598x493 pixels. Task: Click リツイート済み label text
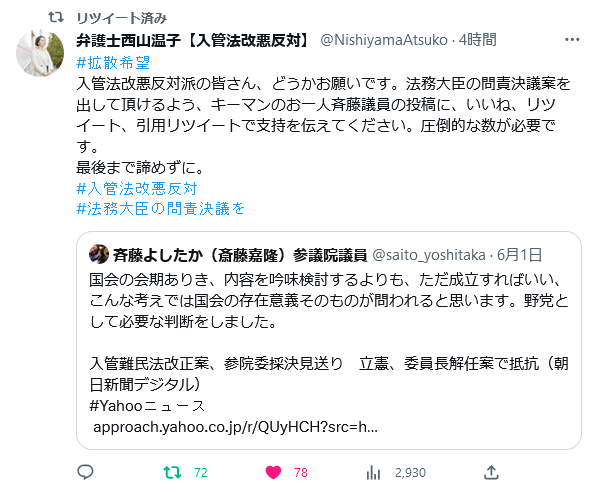point(122,18)
